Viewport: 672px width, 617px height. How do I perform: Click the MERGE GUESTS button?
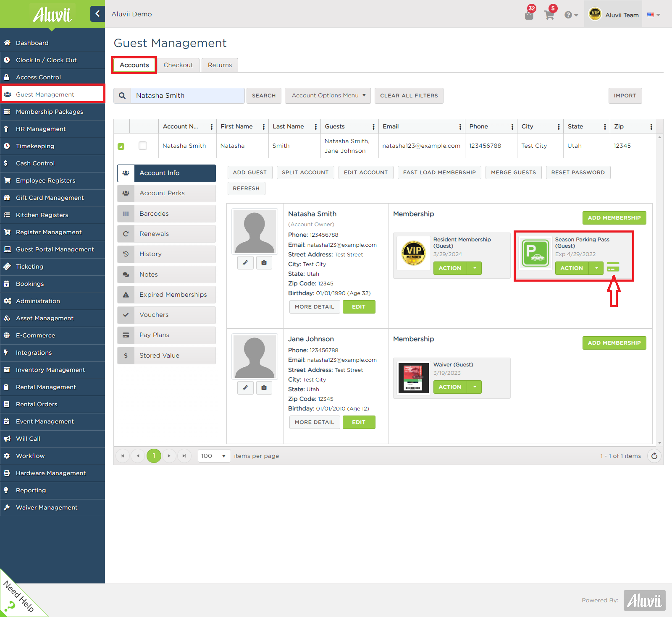click(x=513, y=173)
